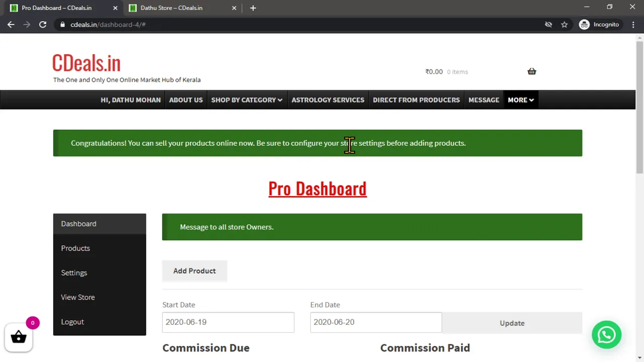Click the address bar URL
644x362 pixels.
108,24
